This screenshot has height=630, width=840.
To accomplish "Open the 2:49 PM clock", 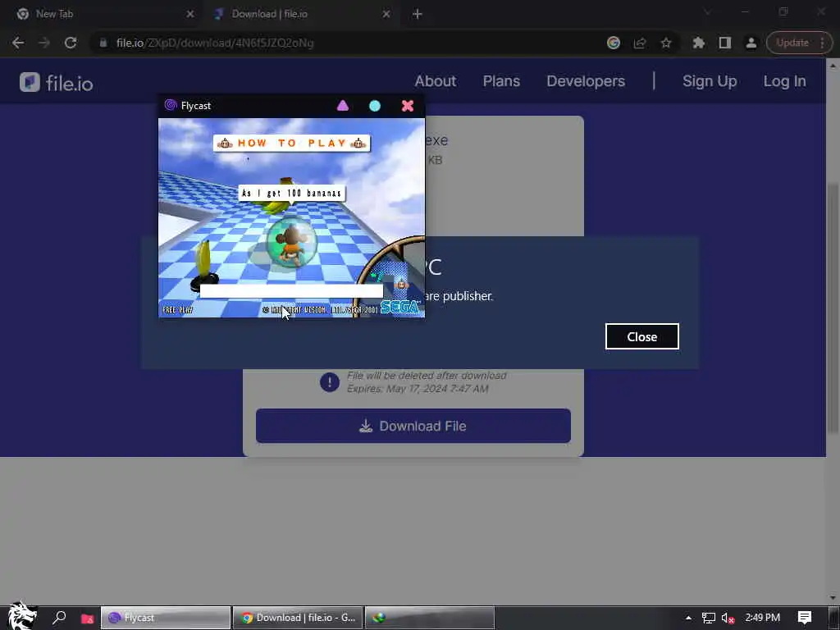I will point(762,618).
